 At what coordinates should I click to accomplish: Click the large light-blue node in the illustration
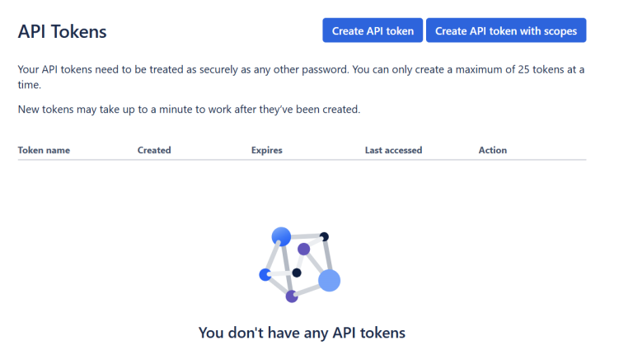[329, 280]
